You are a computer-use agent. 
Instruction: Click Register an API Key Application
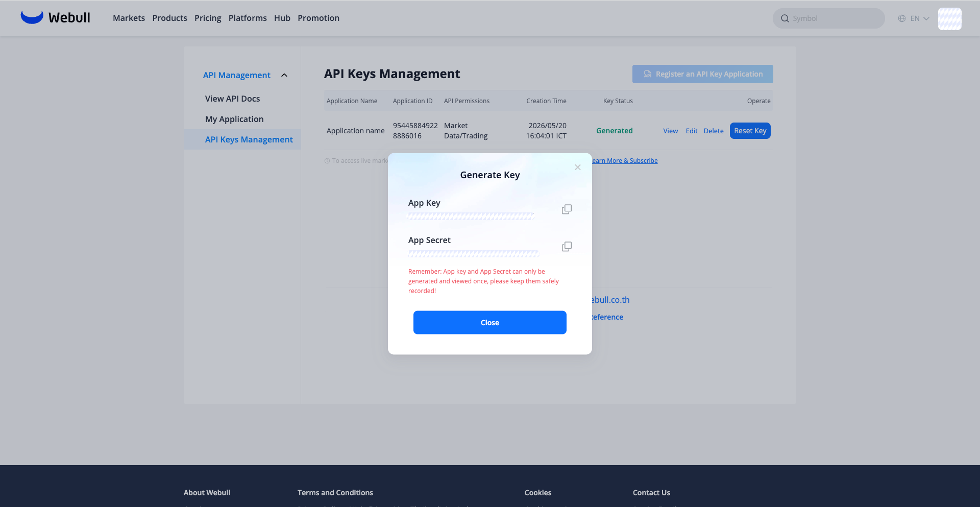point(703,74)
